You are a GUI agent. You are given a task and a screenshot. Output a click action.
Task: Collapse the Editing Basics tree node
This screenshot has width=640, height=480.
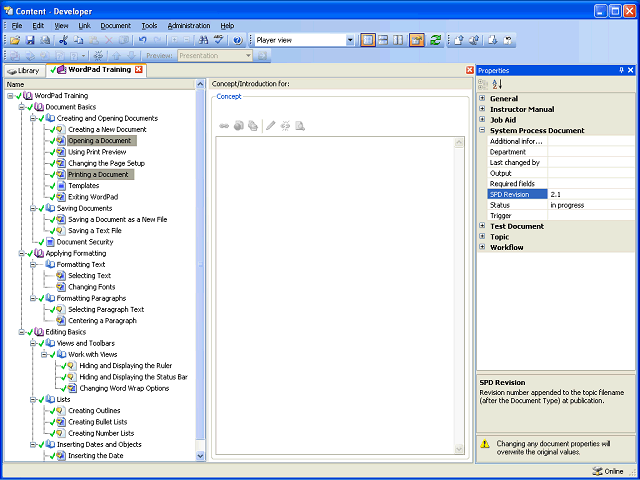tap(22, 332)
